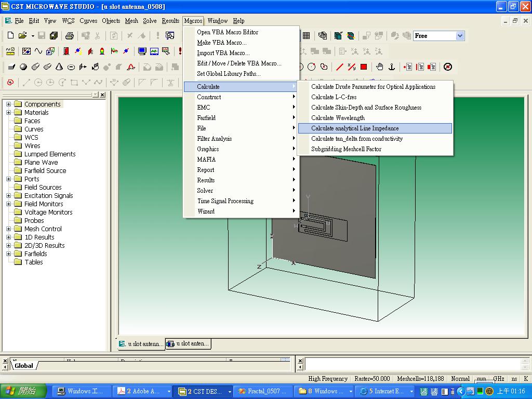Expand the Farfields tree node
Viewport: 532px width, 399px height.
[8, 254]
